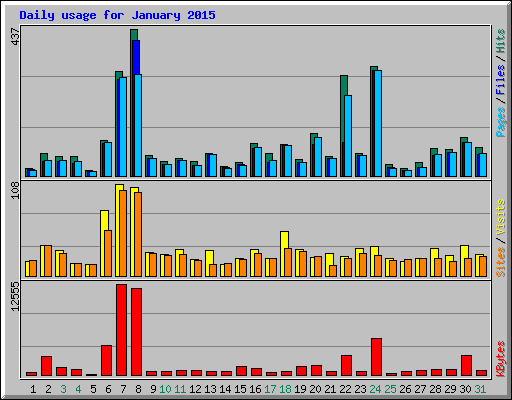Screen dimensions: 512x400
Task: Click the 437 top chart scale value
Action: click(x=15, y=37)
